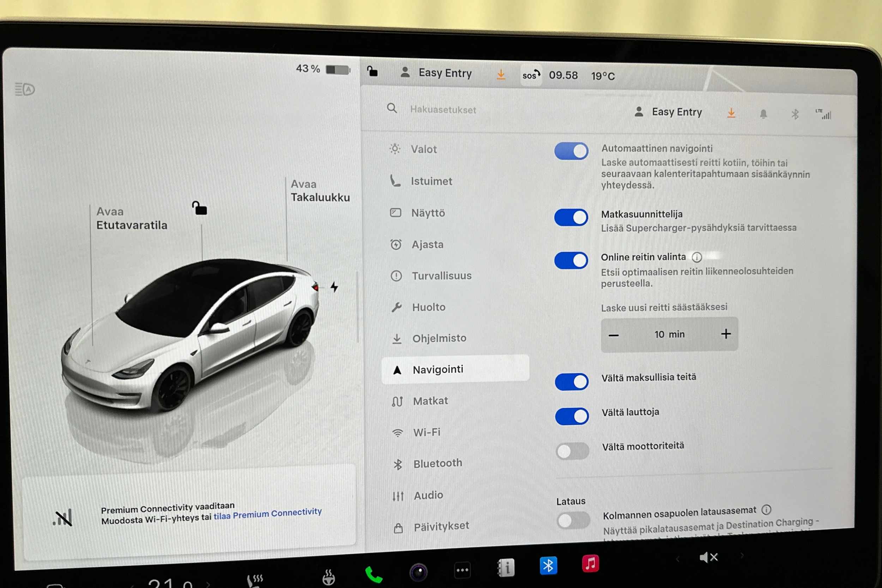Open Easy Entry profile in settings header
Viewport: 882px width, 588px height.
[668, 112]
